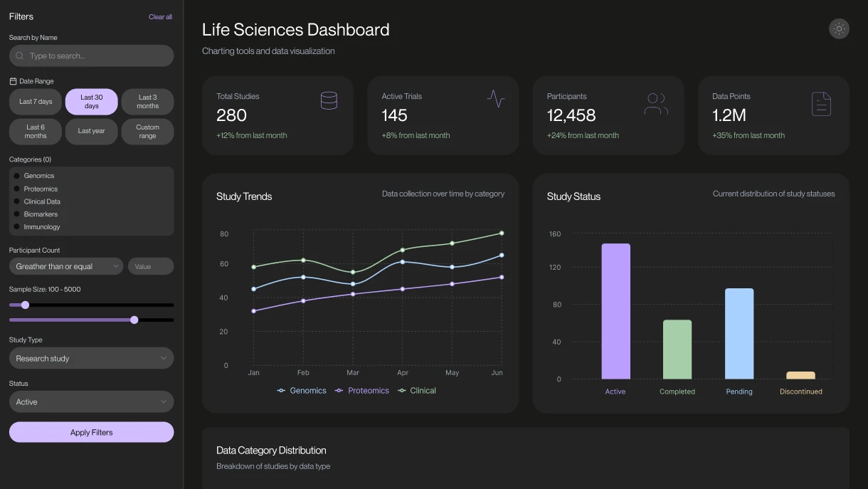Enable the Immunology category filter
Viewport: 868px width, 489px height.
pyautogui.click(x=16, y=226)
